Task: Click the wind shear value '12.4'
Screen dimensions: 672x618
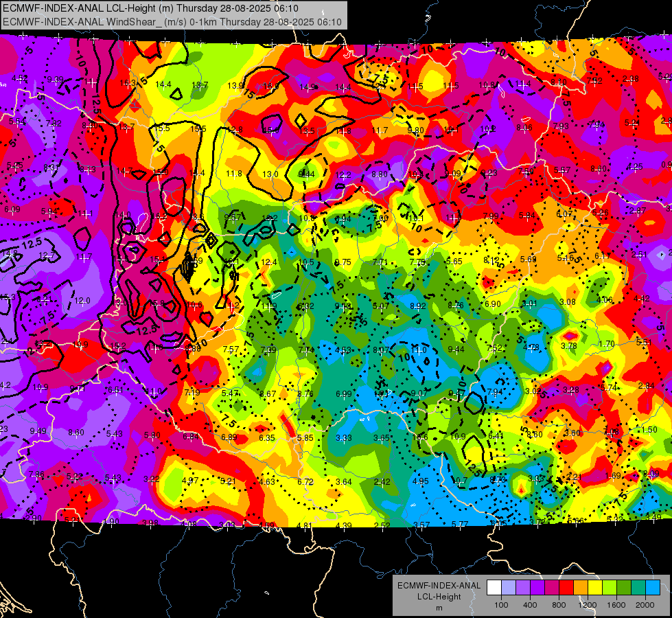Action: click(268, 262)
